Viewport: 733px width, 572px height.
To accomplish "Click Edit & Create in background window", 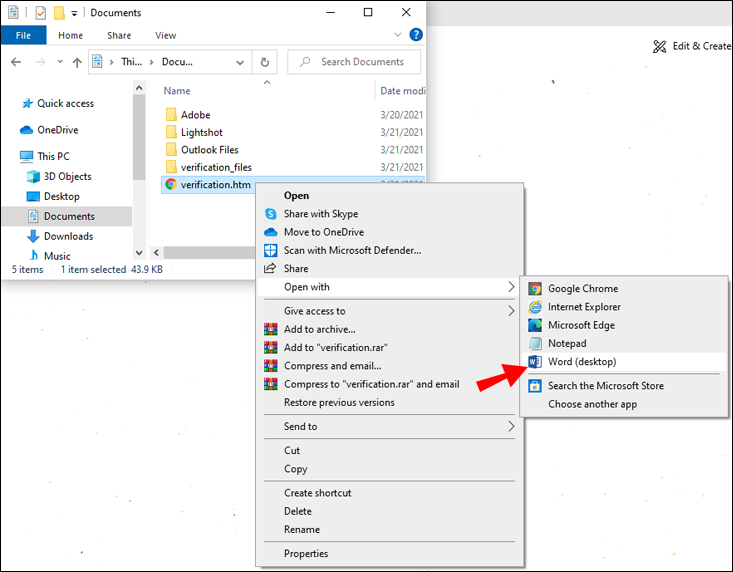I will 692,46.
